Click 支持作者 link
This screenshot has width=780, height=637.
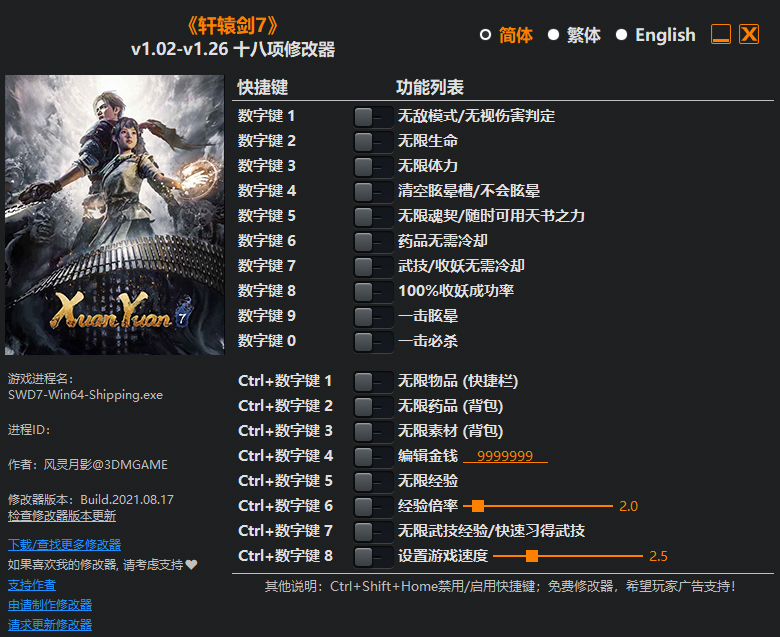pos(32,585)
